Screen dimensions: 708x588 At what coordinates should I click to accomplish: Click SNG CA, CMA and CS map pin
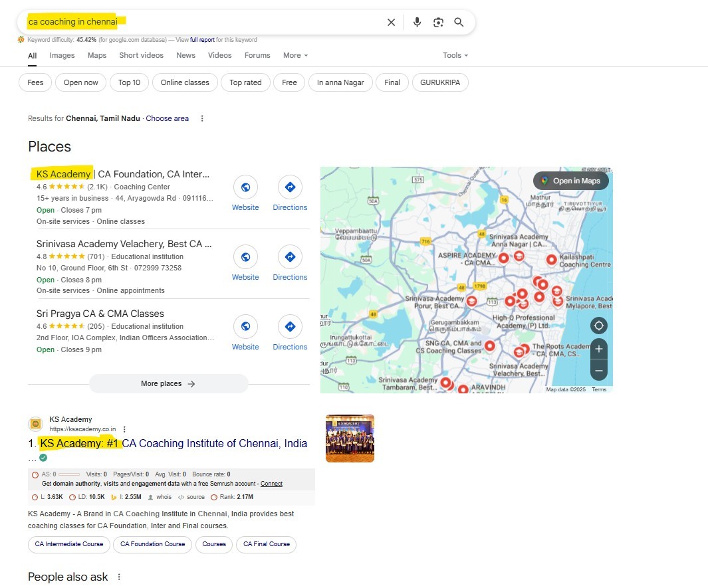489,346
